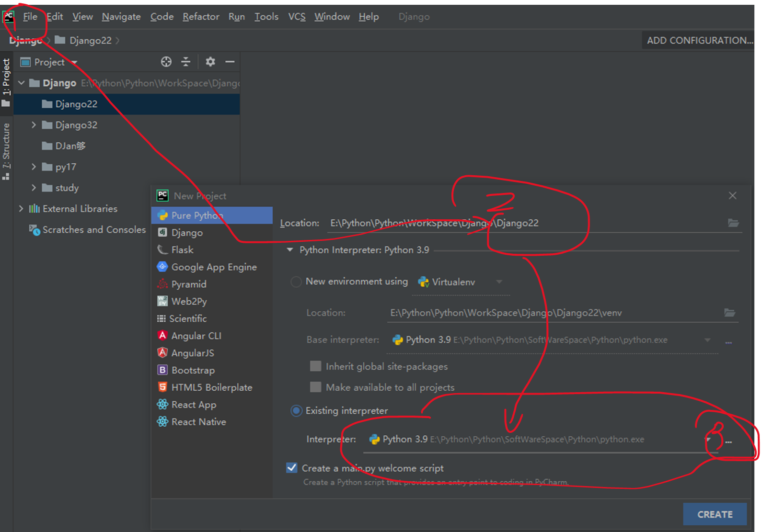Toggle Inherit global site-packages checkbox
Image resolution: width=762 pixels, height=532 pixels.
click(315, 366)
